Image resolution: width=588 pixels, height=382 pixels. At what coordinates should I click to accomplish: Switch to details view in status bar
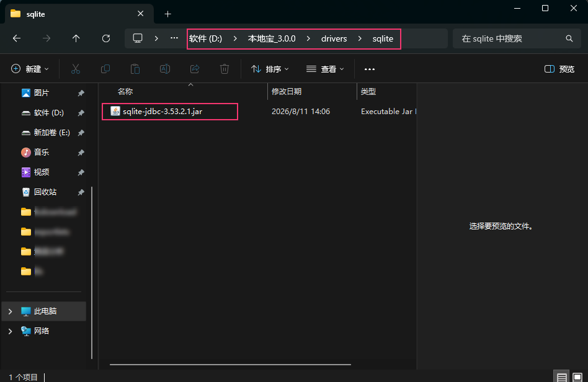coord(561,377)
